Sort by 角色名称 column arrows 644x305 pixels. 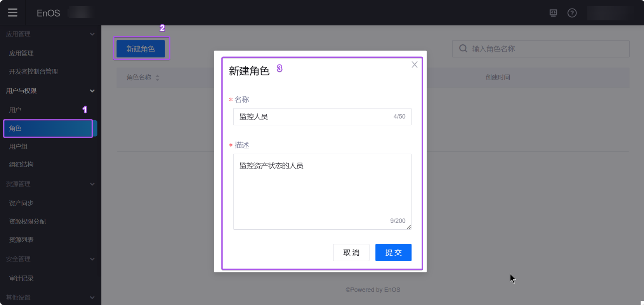[157, 78]
